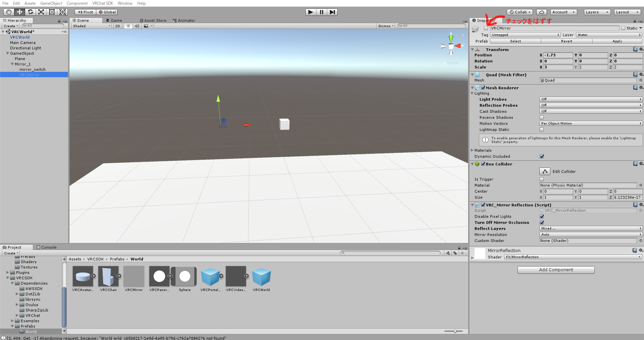Open Mesh Renderer gear settings
The width and height of the screenshot is (644, 340).
coord(641,88)
